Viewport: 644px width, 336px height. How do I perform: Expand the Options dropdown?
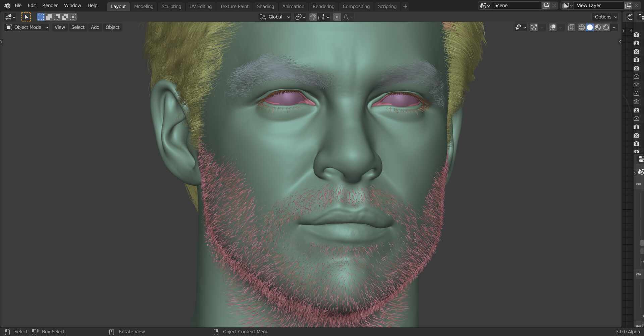(x=605, y=17)
